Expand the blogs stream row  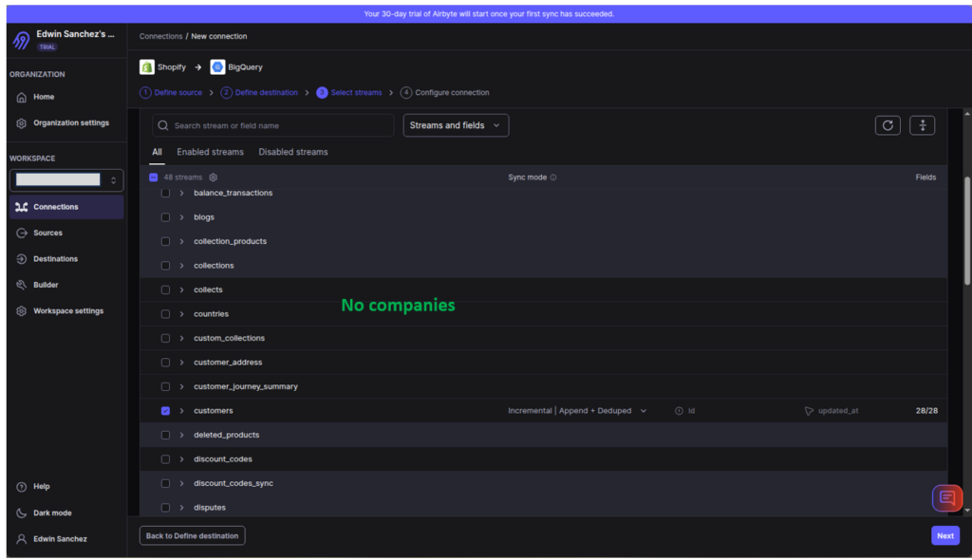[181, 217]
